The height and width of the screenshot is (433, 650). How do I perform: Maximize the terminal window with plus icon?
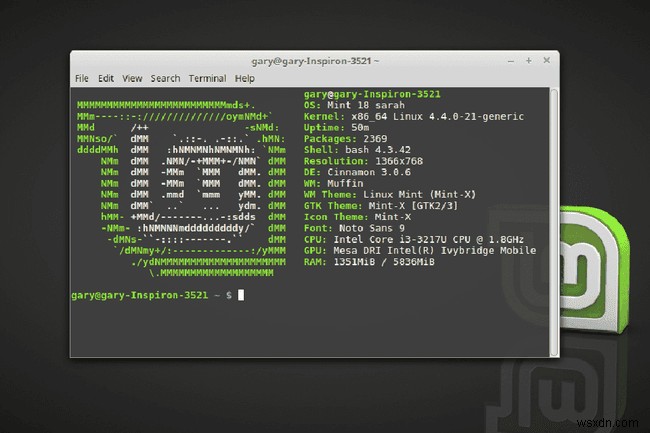point(529,61)
